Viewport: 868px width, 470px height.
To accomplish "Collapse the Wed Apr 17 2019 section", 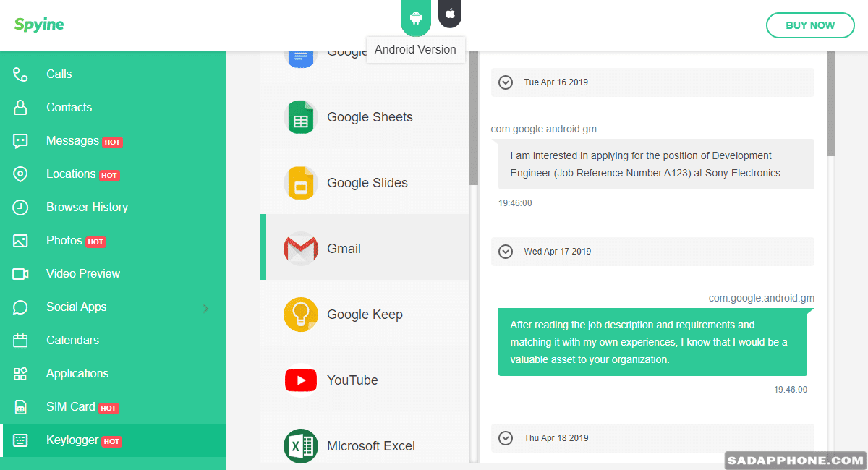I will tap(506, 252).
